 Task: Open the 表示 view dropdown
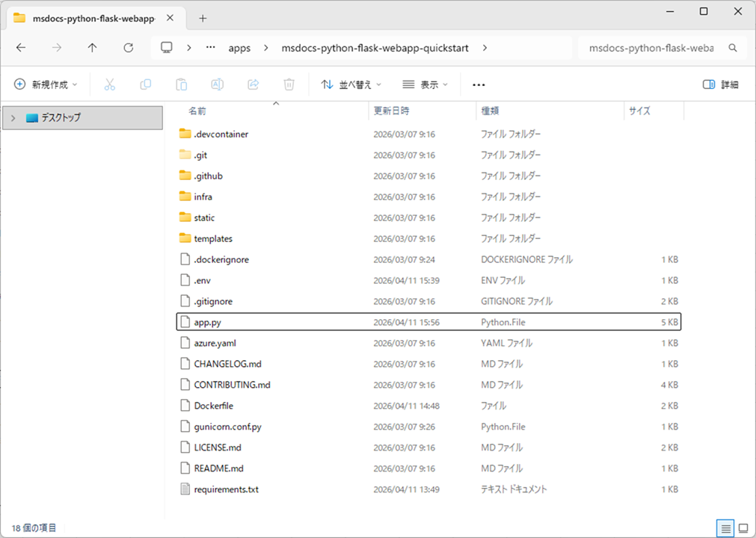coord(423,84)
